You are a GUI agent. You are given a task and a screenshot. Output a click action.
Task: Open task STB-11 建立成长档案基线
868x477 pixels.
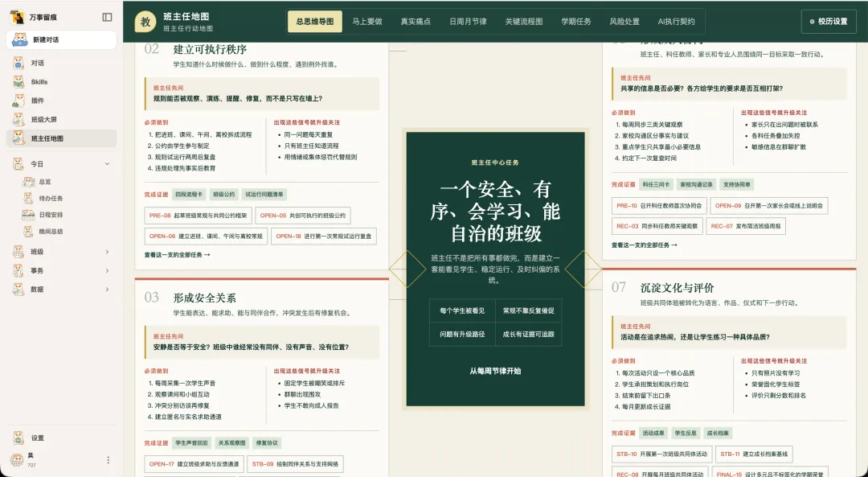754,454
